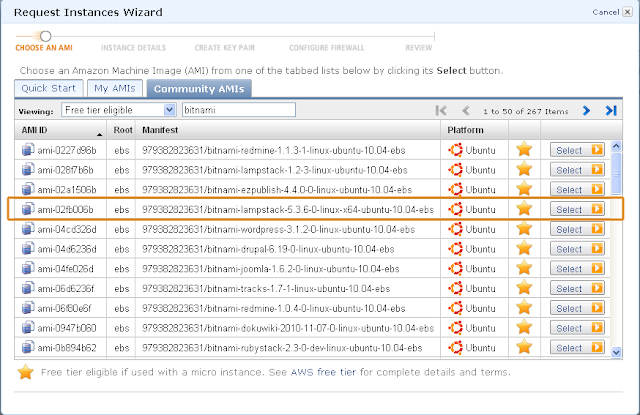This screenshot has height=415, width=640.
Task: Click scrollbar down arrow of AMI list
Action: pyautogui.click(x=616, y=352)
